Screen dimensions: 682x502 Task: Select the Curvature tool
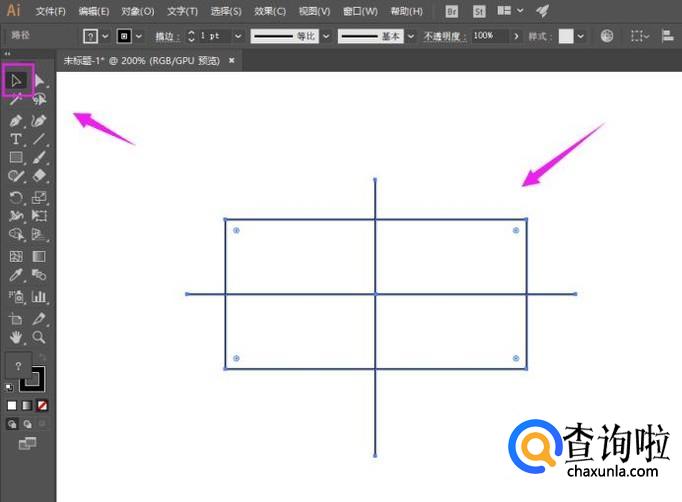coord(39,120)
